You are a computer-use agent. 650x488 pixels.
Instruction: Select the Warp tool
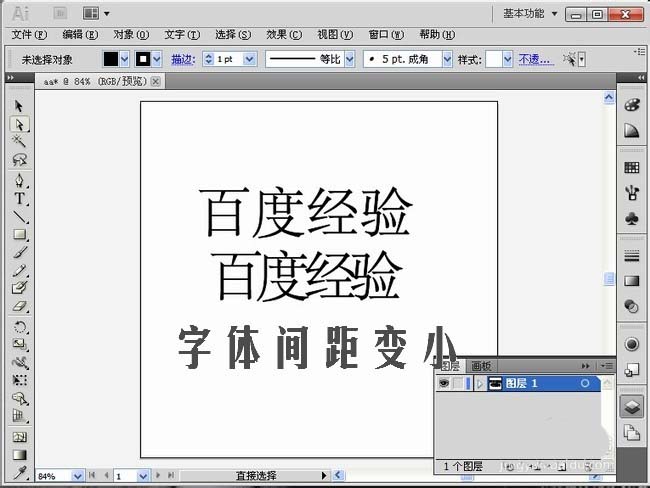tap(19, 362)
